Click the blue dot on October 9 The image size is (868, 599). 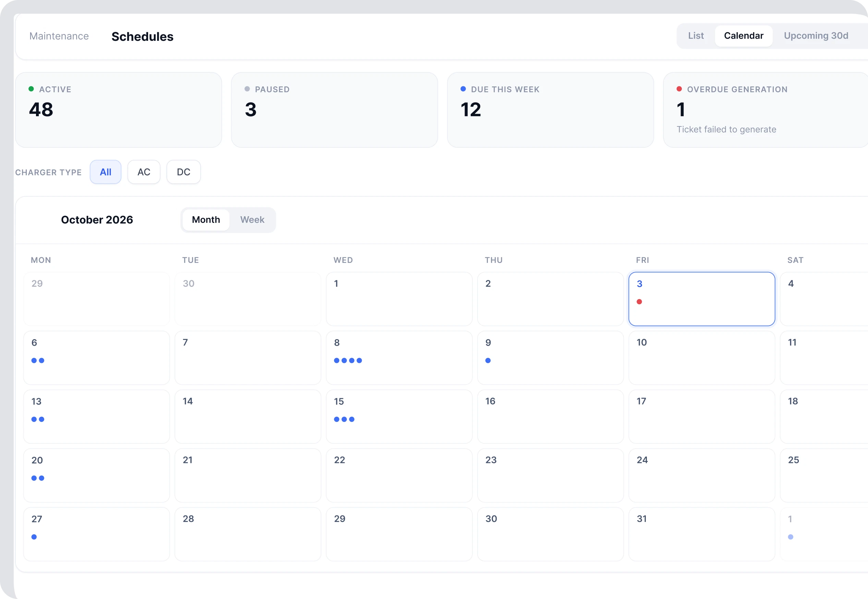[x=488, y=360]
